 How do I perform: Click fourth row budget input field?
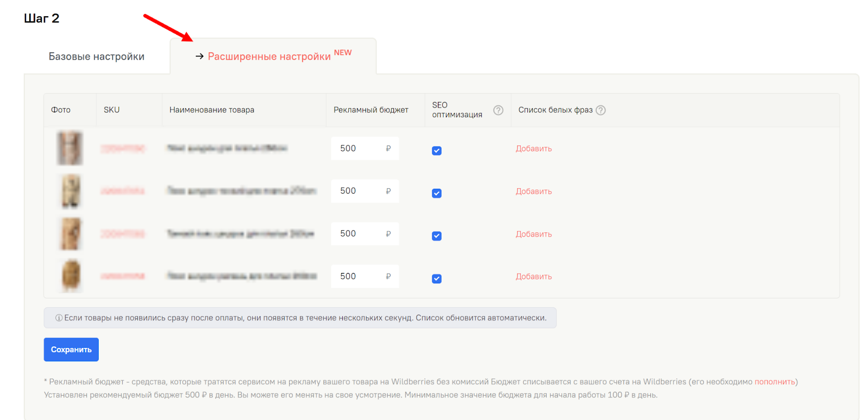pyautogui.click(x=358, y=276)
